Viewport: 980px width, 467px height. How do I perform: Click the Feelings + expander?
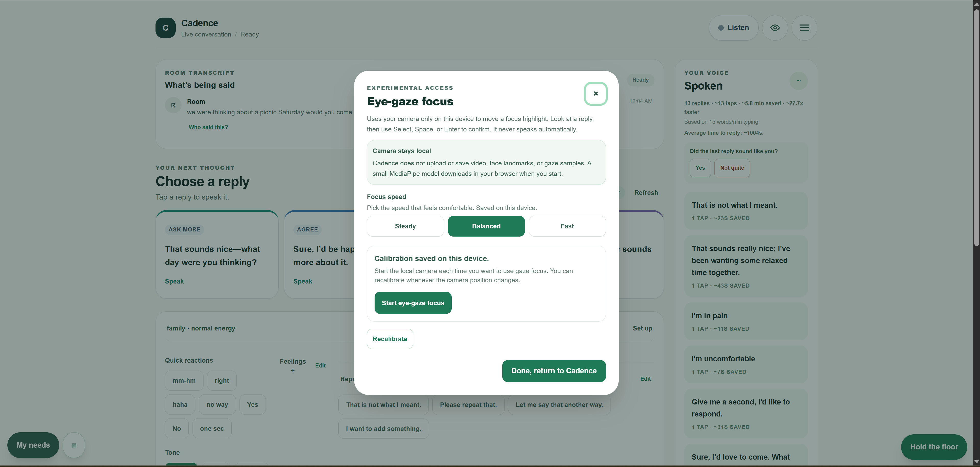pos(293,365)
